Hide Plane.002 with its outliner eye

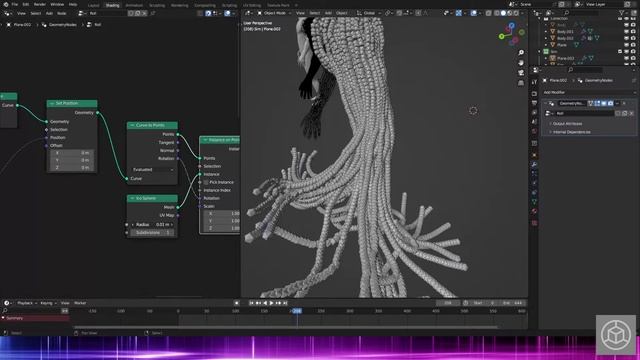click(627, 58)
